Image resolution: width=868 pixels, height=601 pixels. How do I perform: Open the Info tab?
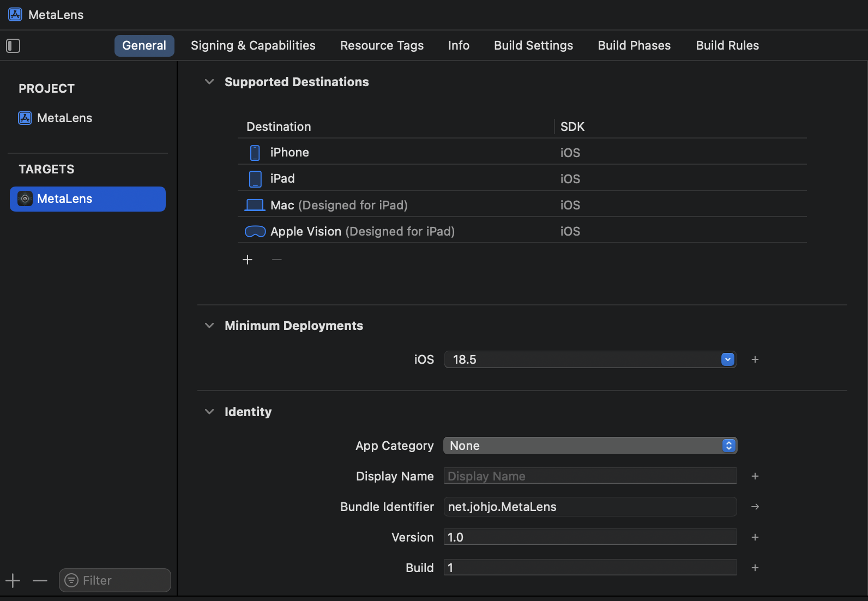click(x=459, y=46)
